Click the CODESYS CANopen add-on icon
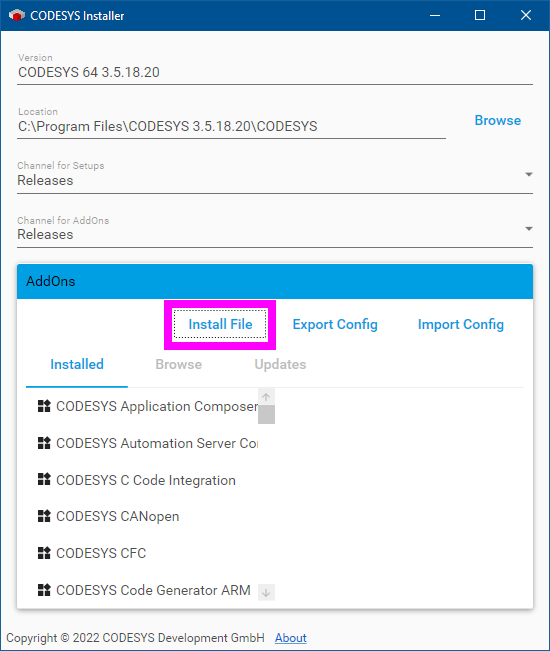The width and height of the screenshot is (550, 651). tap(44, 516)
